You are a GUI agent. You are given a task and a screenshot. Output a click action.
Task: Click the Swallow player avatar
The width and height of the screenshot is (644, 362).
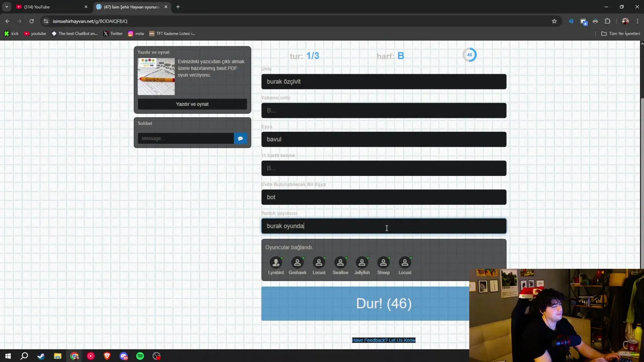[340, 262]
